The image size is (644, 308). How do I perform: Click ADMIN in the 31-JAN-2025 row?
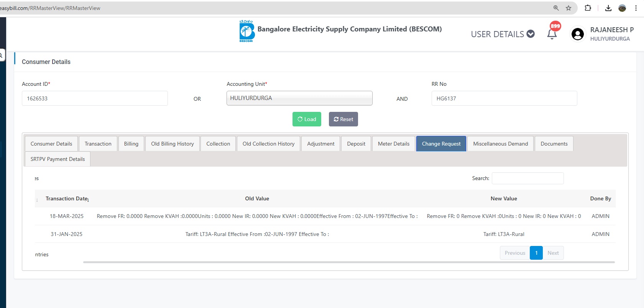point(601,234)
